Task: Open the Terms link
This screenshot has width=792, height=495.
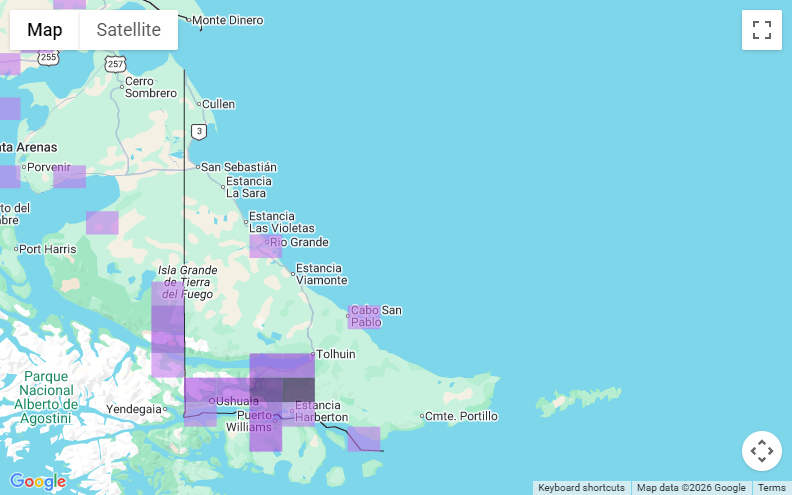Action: (771, 488)
